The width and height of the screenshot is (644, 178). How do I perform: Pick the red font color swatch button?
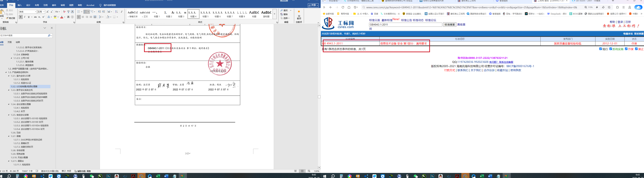[x=62, y=17]
